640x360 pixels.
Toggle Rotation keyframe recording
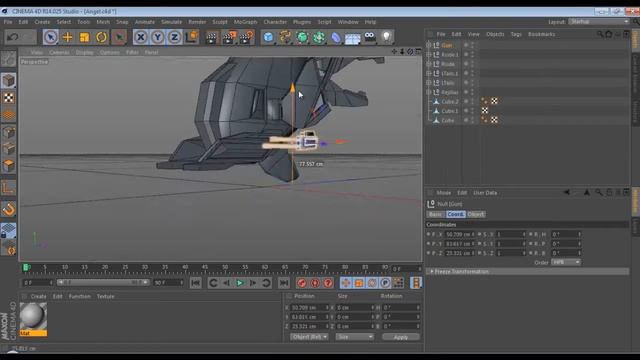click(372, 283)
